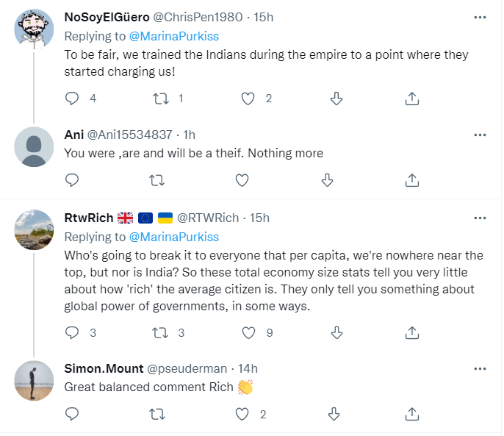Image resolution: width=504 pixels, height=436 pixels.
Task: Reply to Simon.Mount's tweet
Action: click(72, 414)
